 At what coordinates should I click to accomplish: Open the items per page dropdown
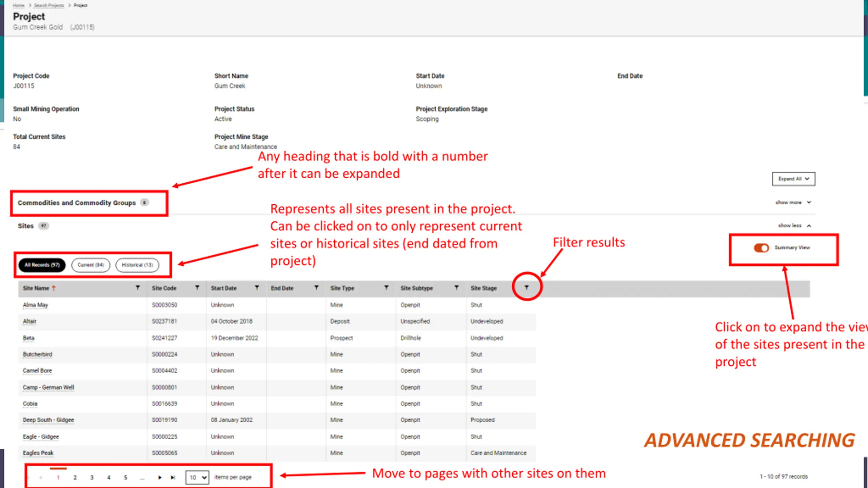coord(197,477)
